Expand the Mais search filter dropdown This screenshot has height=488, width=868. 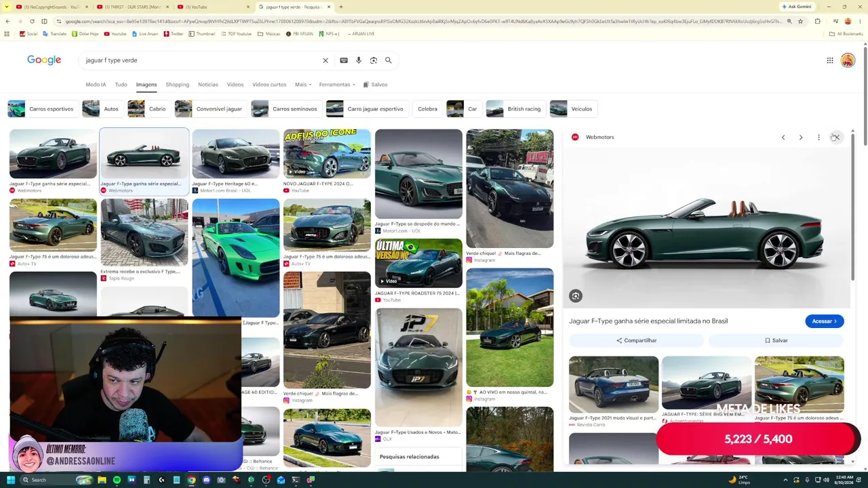coord(303,85)
